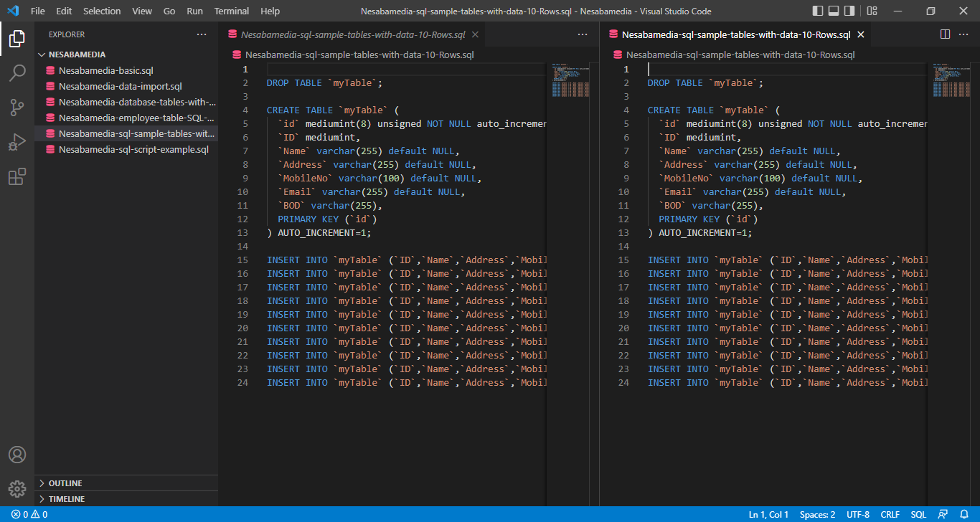Toggle primary side bar layout button
980x522 pixels.
tap(818, 11)
